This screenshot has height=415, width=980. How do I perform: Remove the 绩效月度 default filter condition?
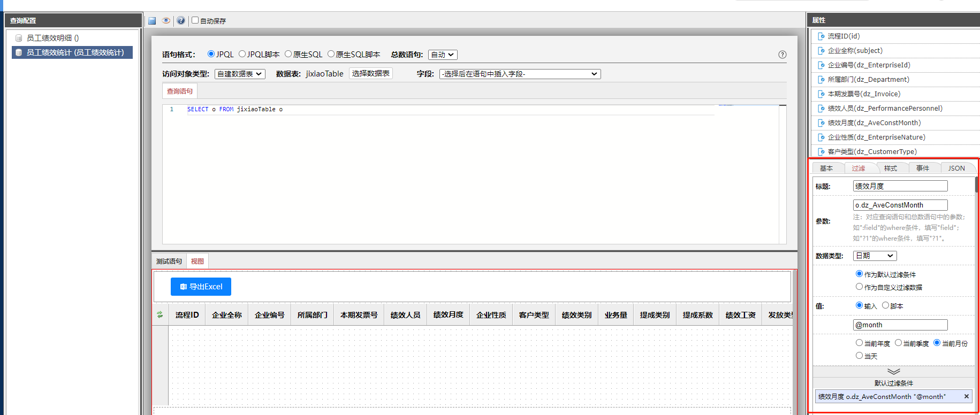[x=967, y=396]
